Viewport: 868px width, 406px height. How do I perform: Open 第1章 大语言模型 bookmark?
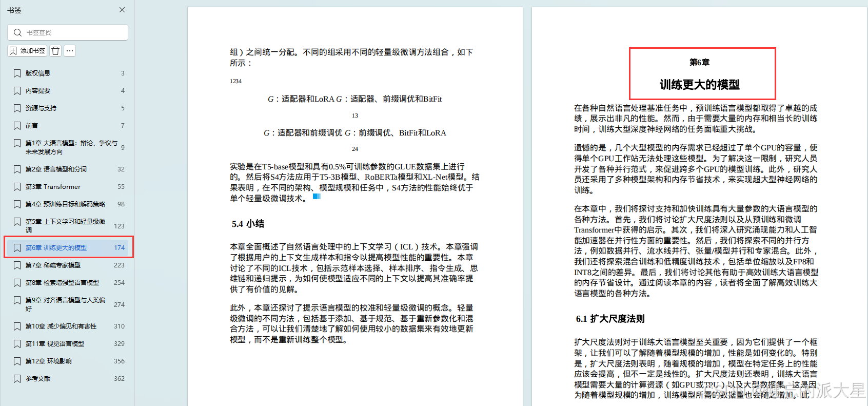[x=71, y=147]
